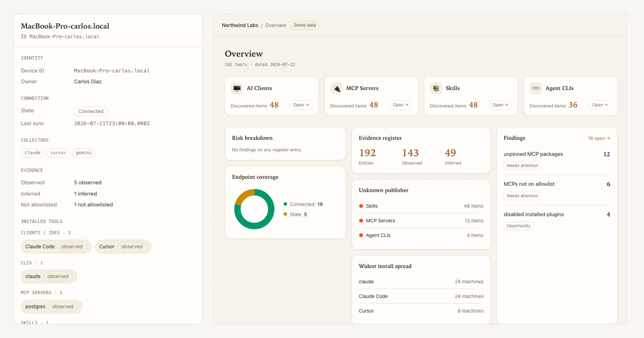644x338 pixels.
Task: Click the Opportunity tag
Action: click(x=518, y=226)
